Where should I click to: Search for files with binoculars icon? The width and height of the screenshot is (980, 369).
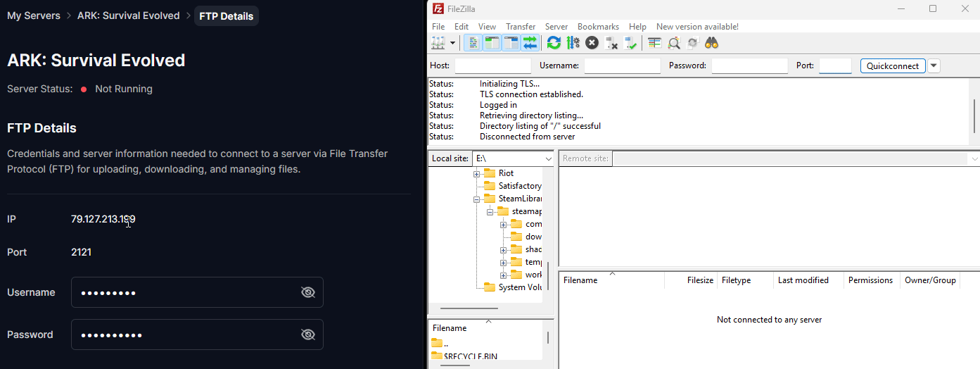point(712,43)
